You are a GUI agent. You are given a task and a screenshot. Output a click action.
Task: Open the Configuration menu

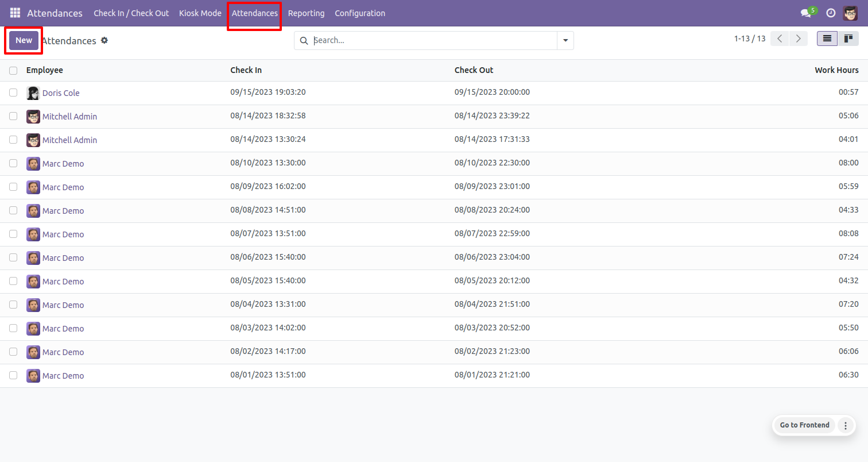click(360, 13)
